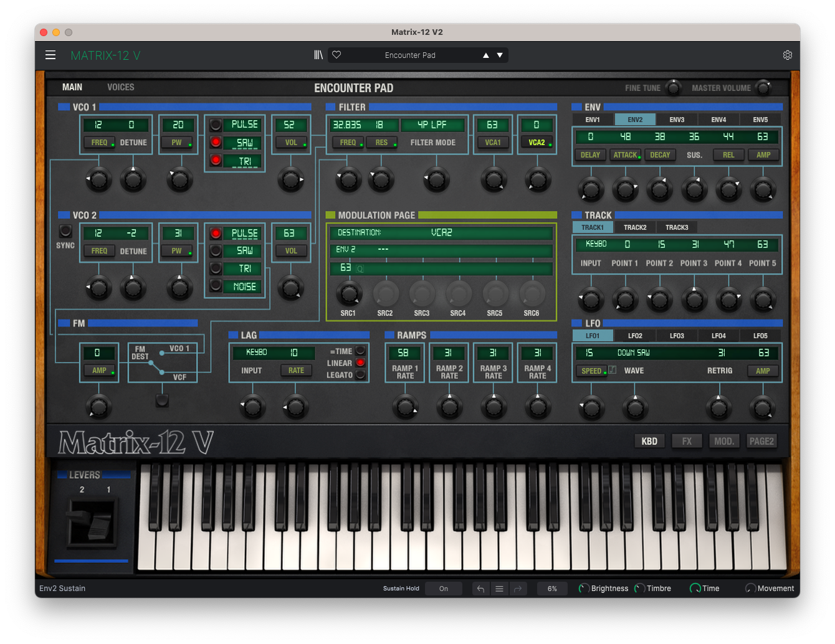Image resolution: width=835 pixels, height=644 pixels.
Task: Open the MOD. panel button
Action: tap(724, 441)
